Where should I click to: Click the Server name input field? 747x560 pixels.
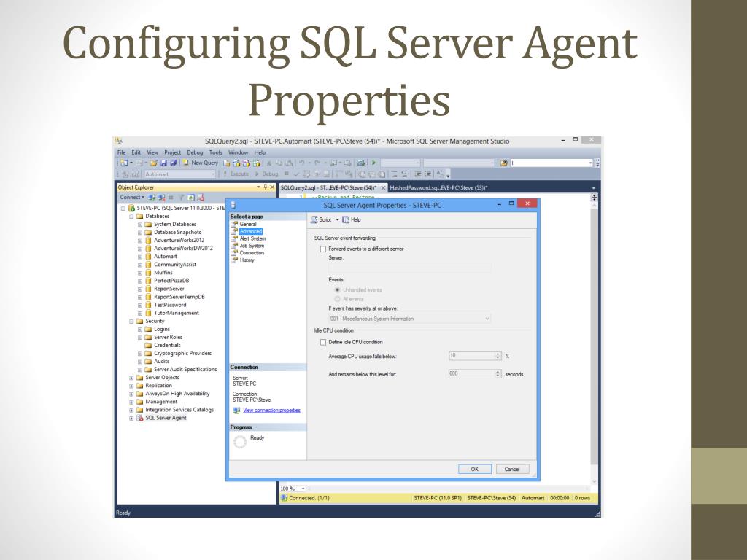pos(410,268)
